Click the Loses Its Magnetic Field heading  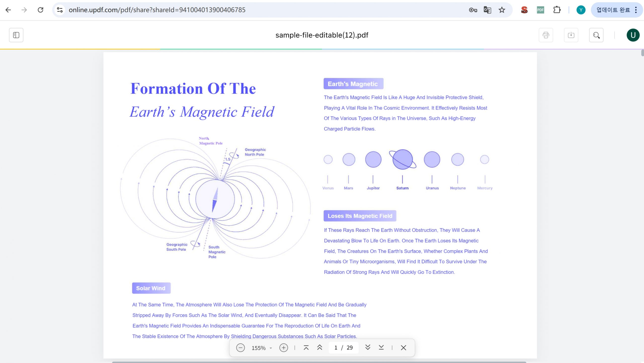[x=360, y=216]
